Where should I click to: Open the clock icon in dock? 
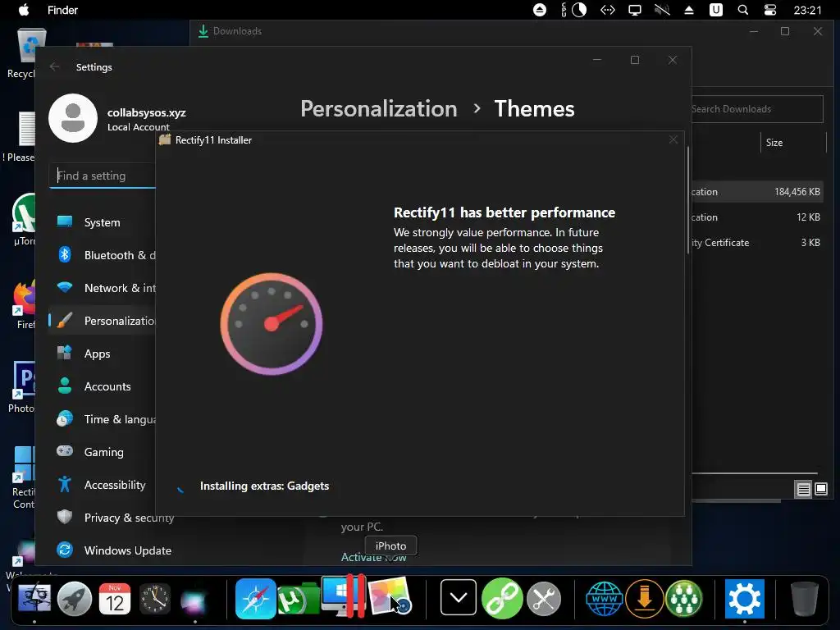coord(155,598)
